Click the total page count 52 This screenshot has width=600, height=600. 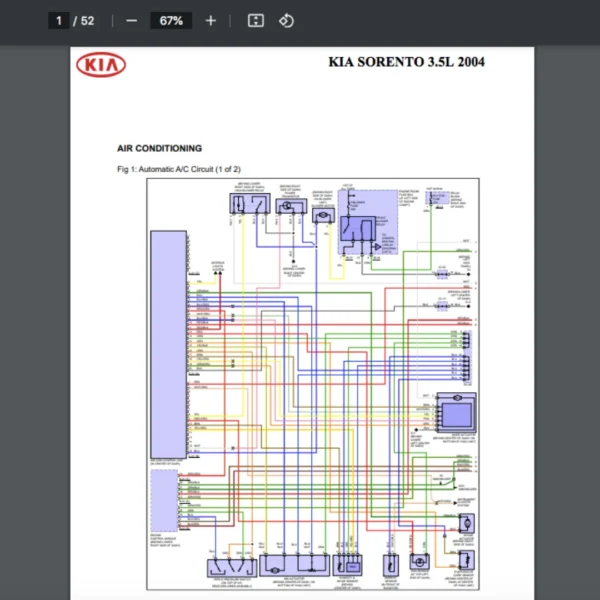click(x=88, y=21)
